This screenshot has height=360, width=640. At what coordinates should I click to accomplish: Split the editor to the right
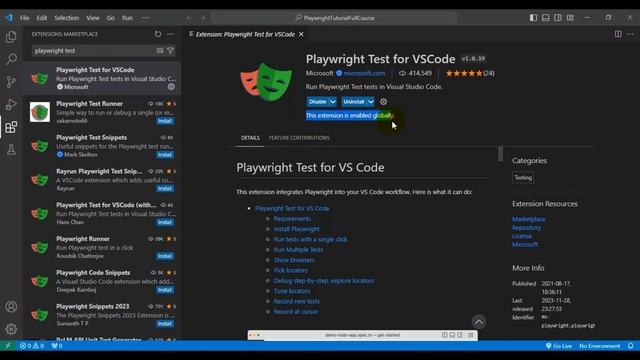(x=618, y=34)
